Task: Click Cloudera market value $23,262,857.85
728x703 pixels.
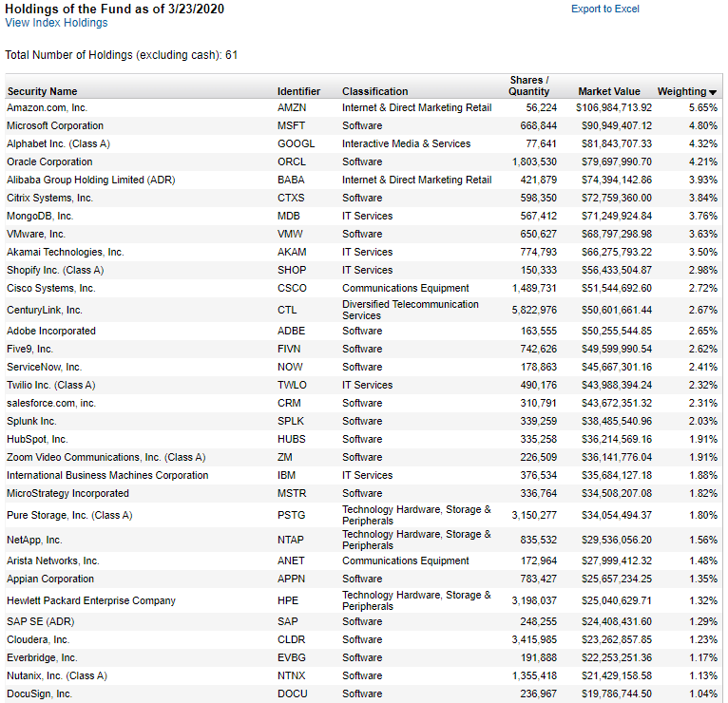Action: pos(617,640)
